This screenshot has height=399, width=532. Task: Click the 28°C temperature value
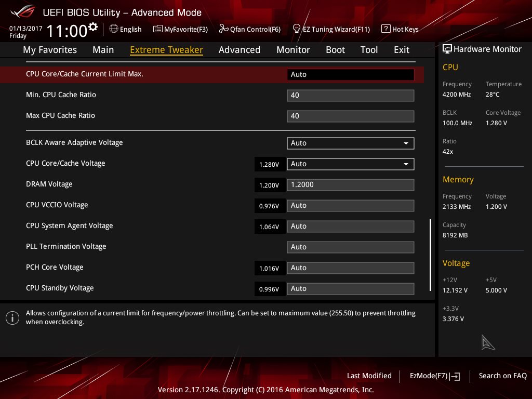493,95
